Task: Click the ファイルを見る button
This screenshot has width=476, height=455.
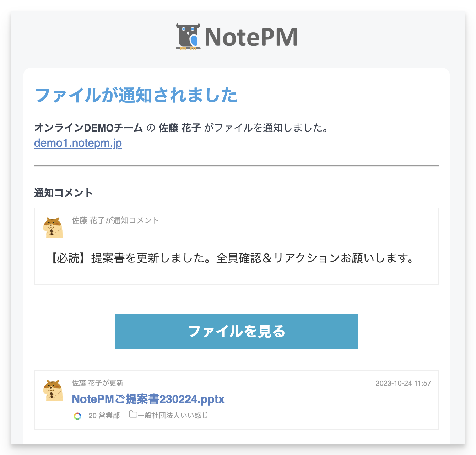Action: (237, 331)
